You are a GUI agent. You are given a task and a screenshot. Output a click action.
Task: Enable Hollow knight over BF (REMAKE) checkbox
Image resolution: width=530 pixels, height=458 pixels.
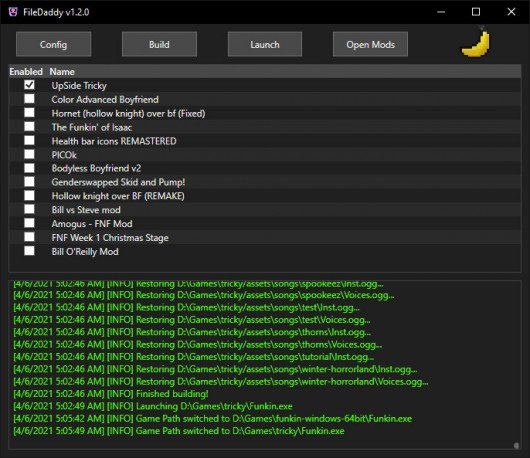pyautogui.click(x=29, y=195)
